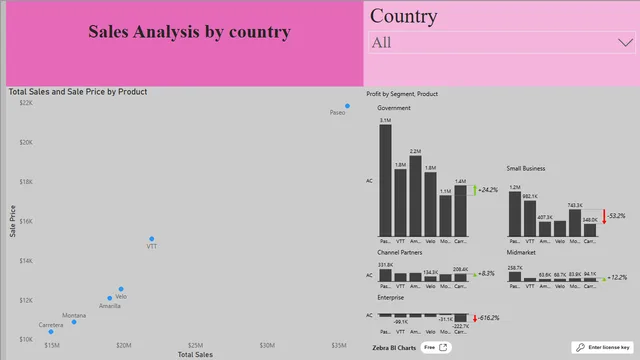
Task: Click the key icon for license
Action: tap(580, 347)
